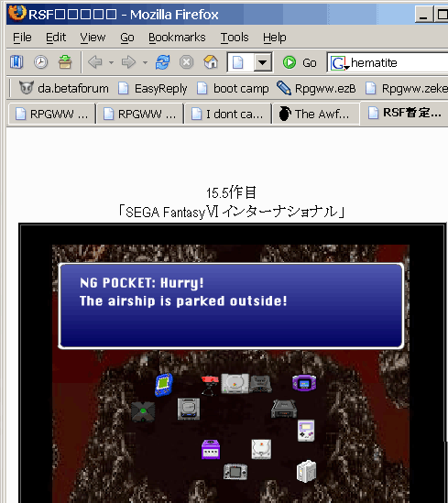Viewport: 448px width, 503px height.
Task: Select the active RSF tab
Action: tap(405, 113)
